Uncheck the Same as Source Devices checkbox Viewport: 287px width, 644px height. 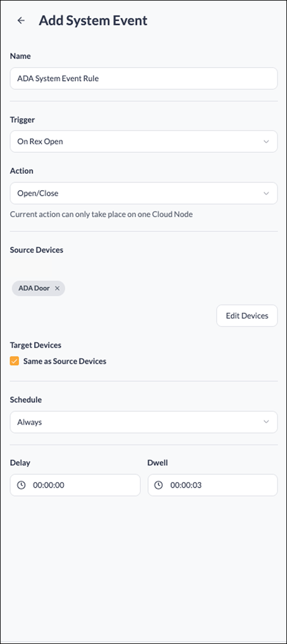pyautogui.click(x=14, y=361)
